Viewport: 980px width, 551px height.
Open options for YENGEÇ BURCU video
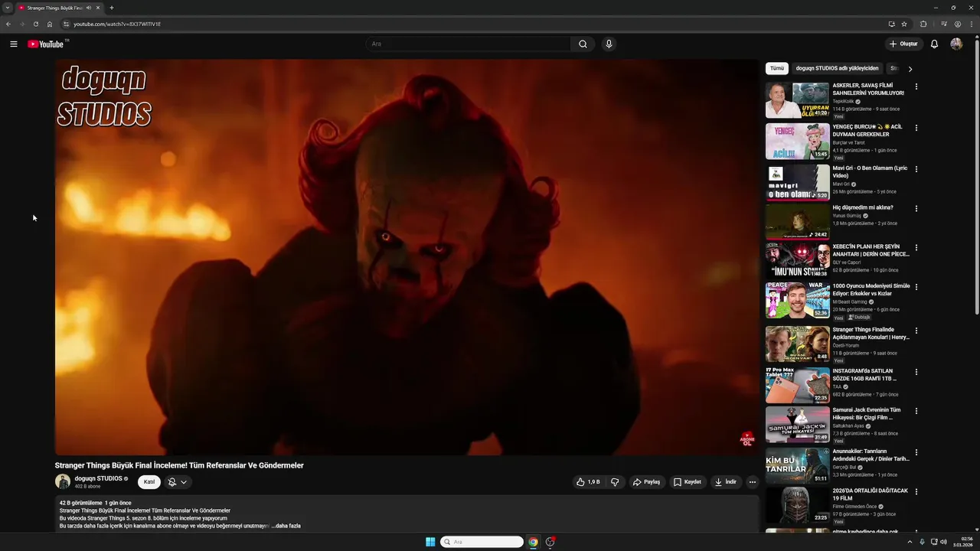click(916, 128)
